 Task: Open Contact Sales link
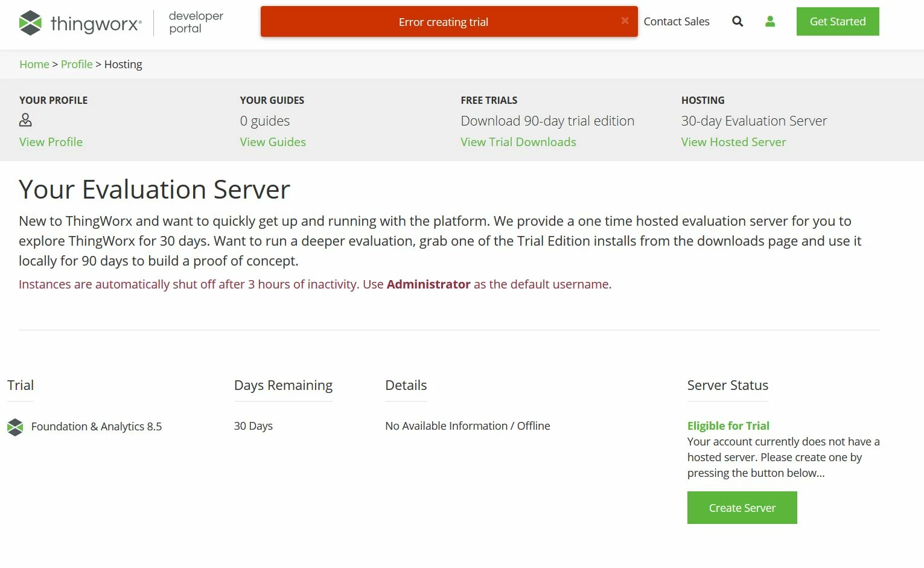tap(677, 22)
